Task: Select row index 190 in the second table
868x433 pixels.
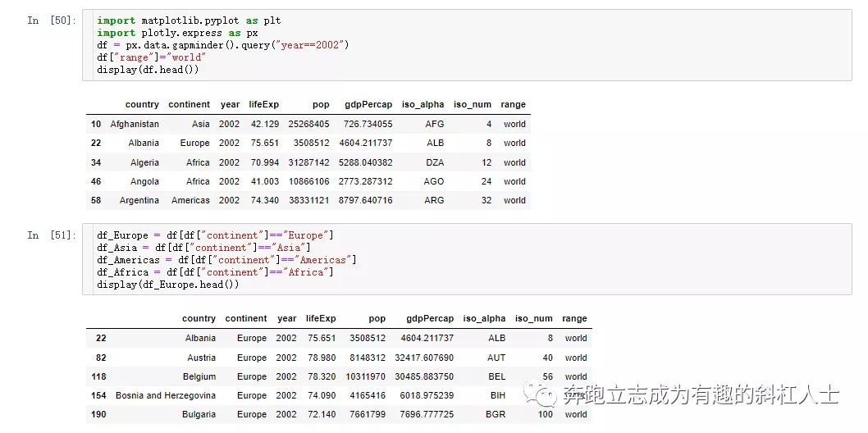Action: (x=98, y=414)
